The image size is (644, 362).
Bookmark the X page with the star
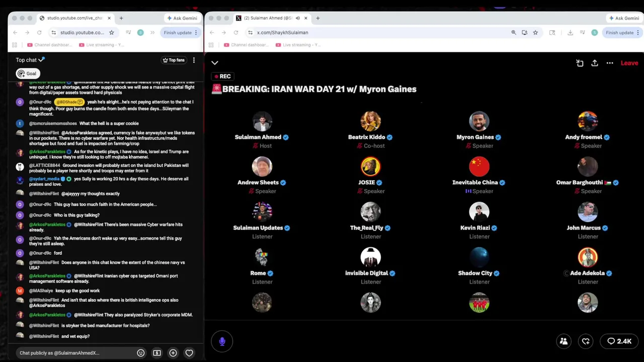point(535,33)
